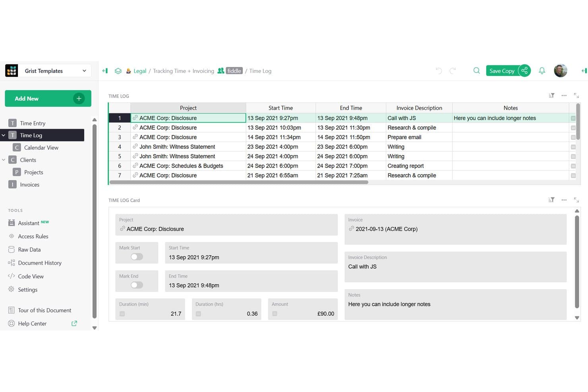This screenshot has height=392, width=588.
Task: Open sort and filter for TIME LOG table
Action: 551,96
